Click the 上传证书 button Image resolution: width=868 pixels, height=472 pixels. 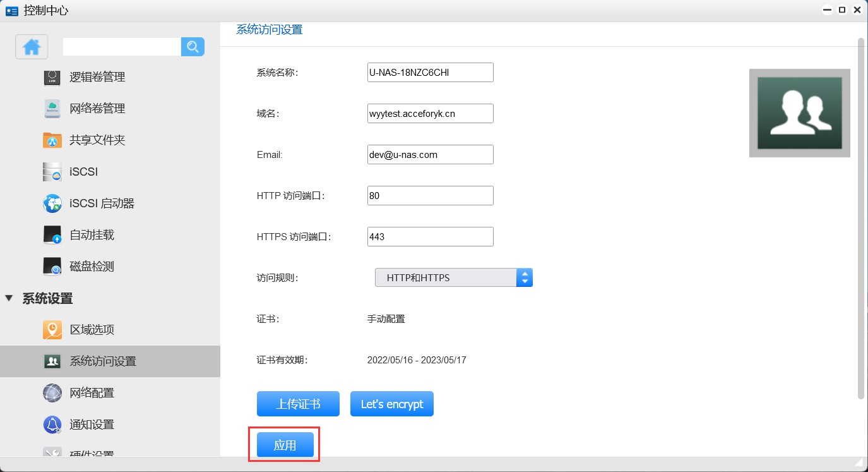tap(298, 404)
